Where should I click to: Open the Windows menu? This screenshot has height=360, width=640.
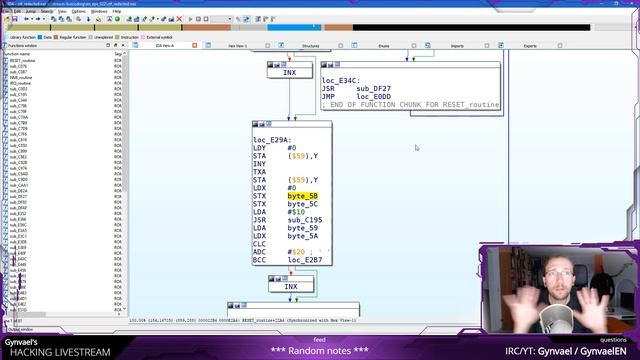[99, 11]
